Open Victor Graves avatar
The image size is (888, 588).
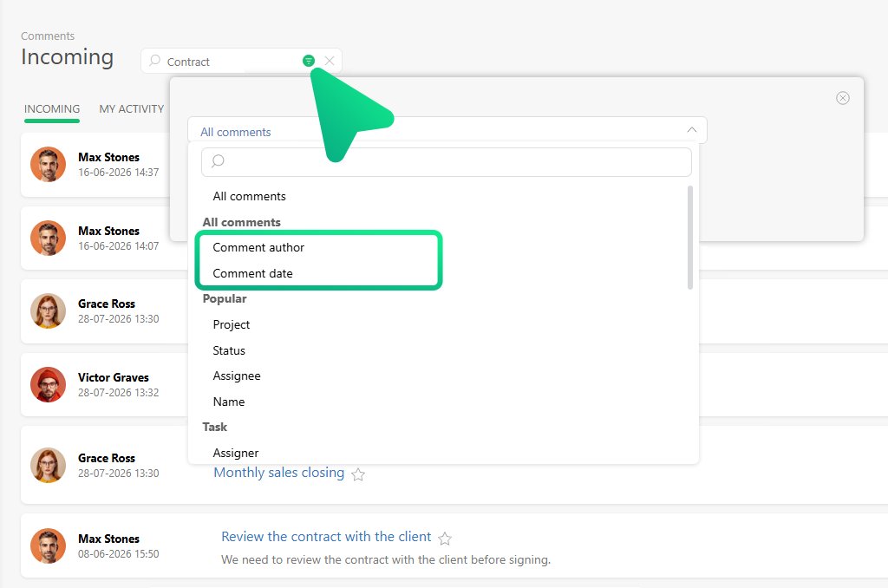49,385
